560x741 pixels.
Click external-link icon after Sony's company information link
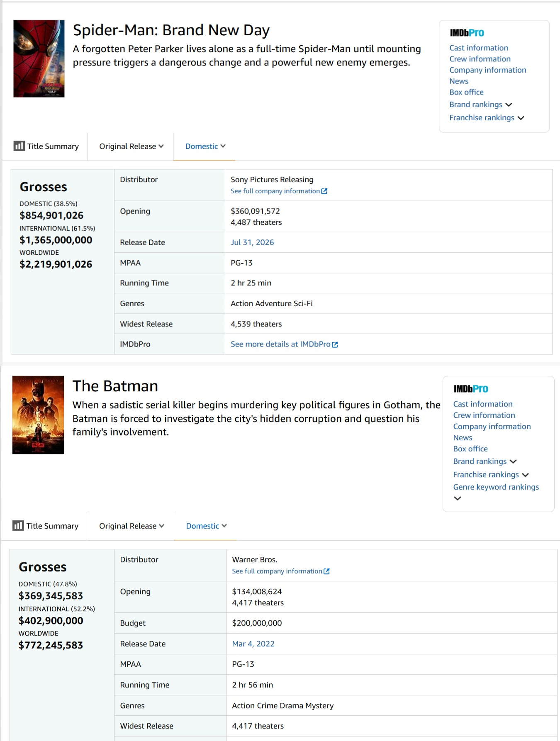coord(324,191)
